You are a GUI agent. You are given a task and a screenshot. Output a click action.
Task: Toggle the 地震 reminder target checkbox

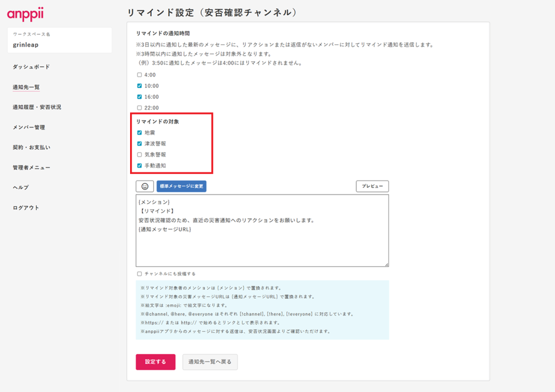pyautogui.click(x=139, y=132)
